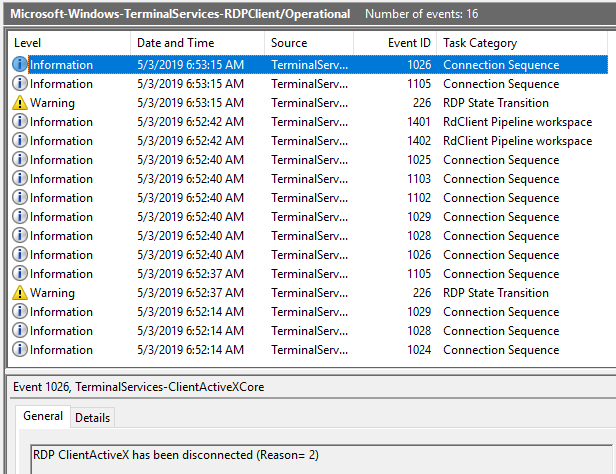Click info icon of event 1024 row
This screenshot has height=474, width=616.
(20, 349)
